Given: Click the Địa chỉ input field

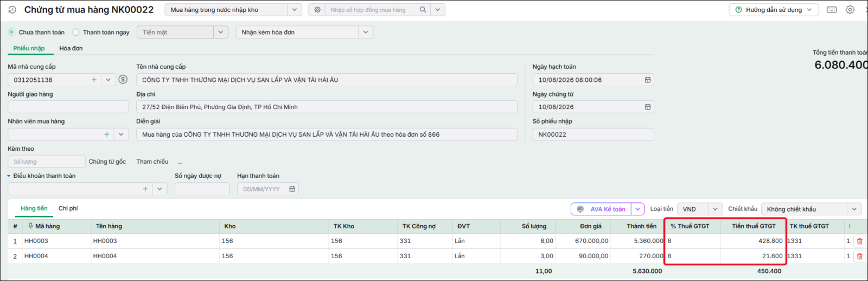Looking at the screenshot, I should pyautogui.click(x=327, y=107).
